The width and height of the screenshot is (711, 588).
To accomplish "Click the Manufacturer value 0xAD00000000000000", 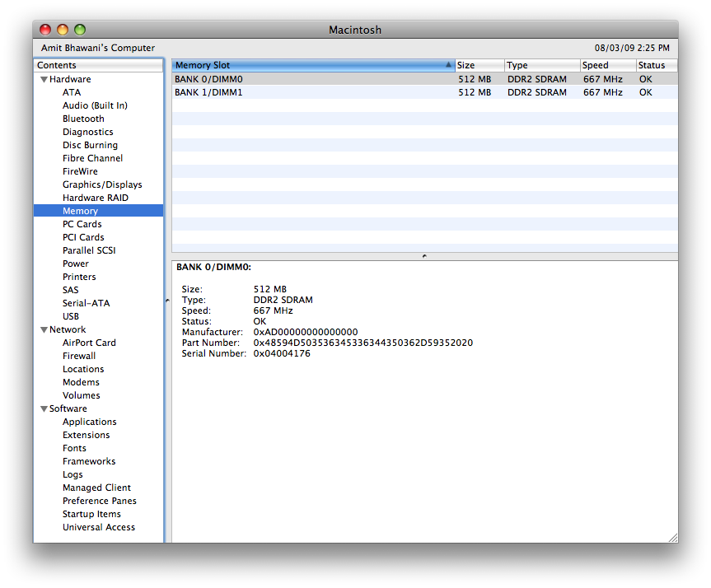I will tap(306, 332).
